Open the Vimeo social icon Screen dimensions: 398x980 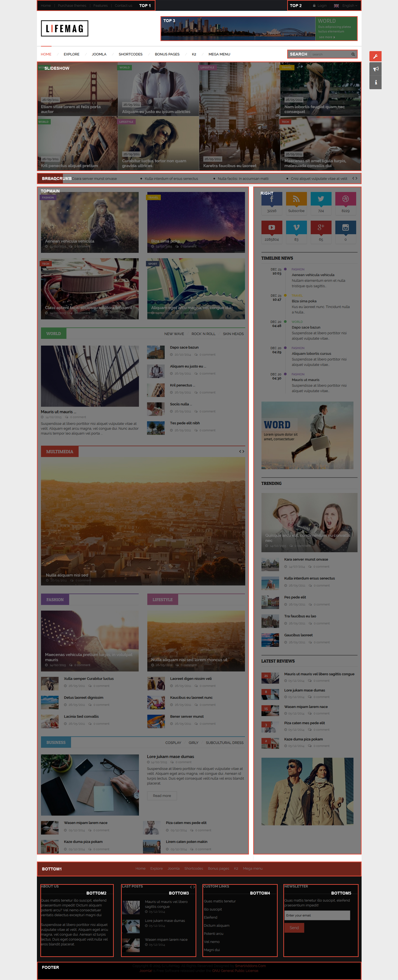pyautogui.click(x=296, y=227)
